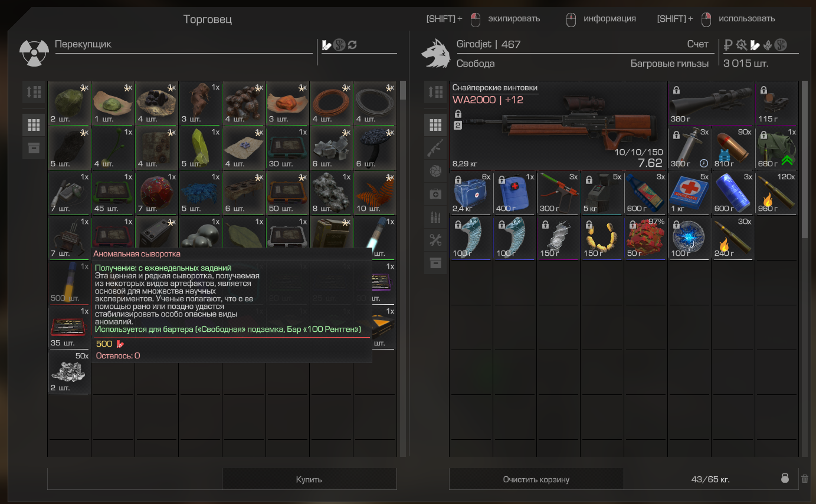Pick trader's red toolbox 35 шт.

click(69, 327)
